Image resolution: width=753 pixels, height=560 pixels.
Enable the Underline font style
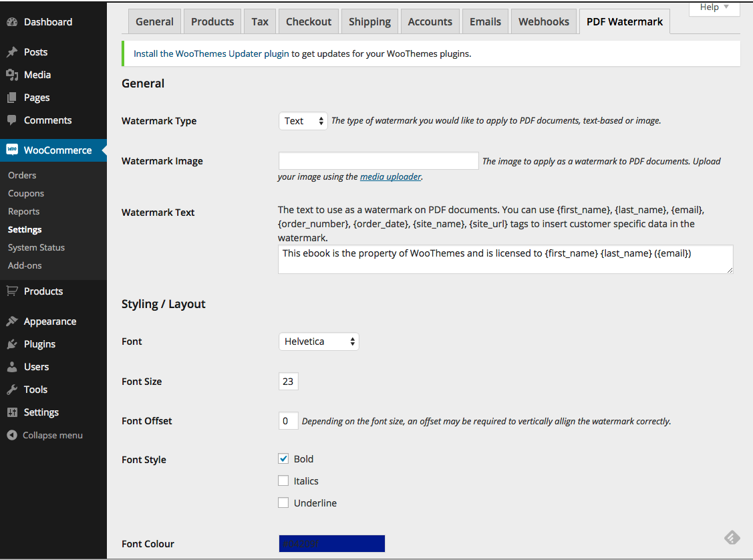coord(283,503)
